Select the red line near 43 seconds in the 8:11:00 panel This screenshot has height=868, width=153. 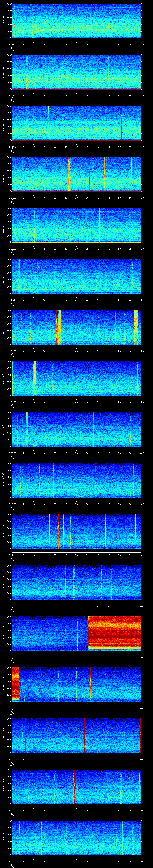pyautogui.click(x=106, y=531)
